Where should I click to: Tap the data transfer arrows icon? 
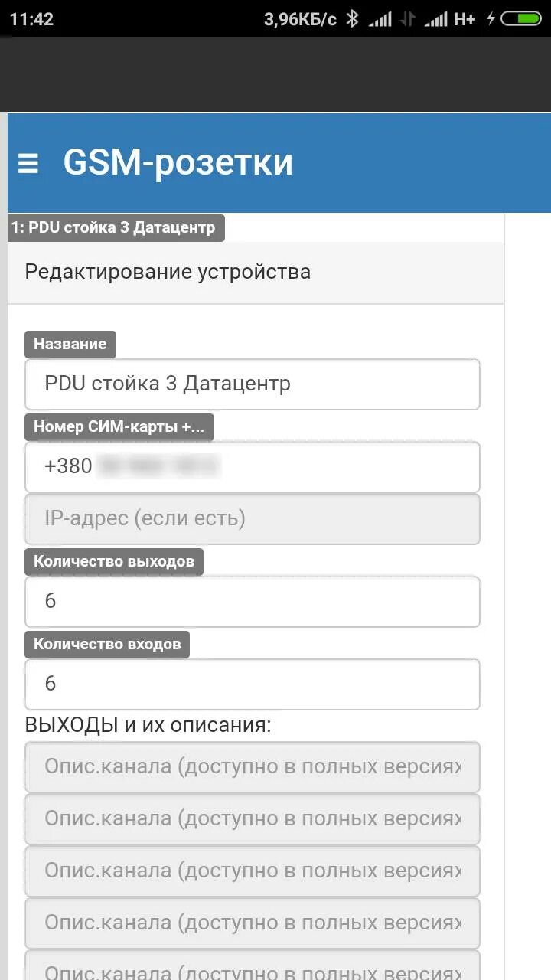pyautogui.click(x=409, y=19)
